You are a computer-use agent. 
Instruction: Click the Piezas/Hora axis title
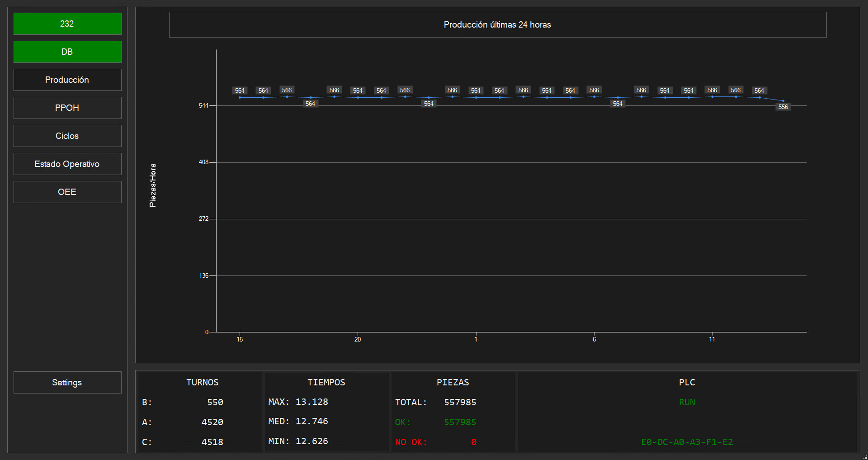point(153,185)
